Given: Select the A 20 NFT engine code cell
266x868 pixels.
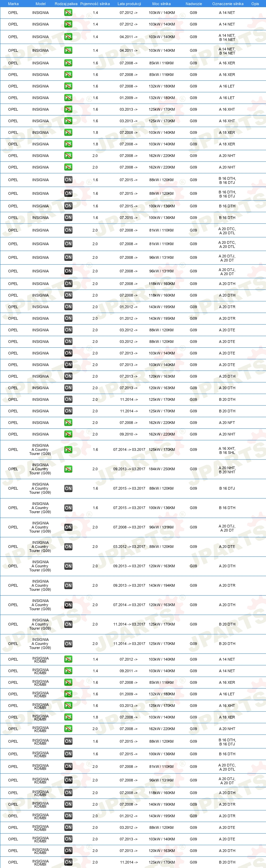Looking at the screenshot, I should pyautogui.click(x=227, y=423).
